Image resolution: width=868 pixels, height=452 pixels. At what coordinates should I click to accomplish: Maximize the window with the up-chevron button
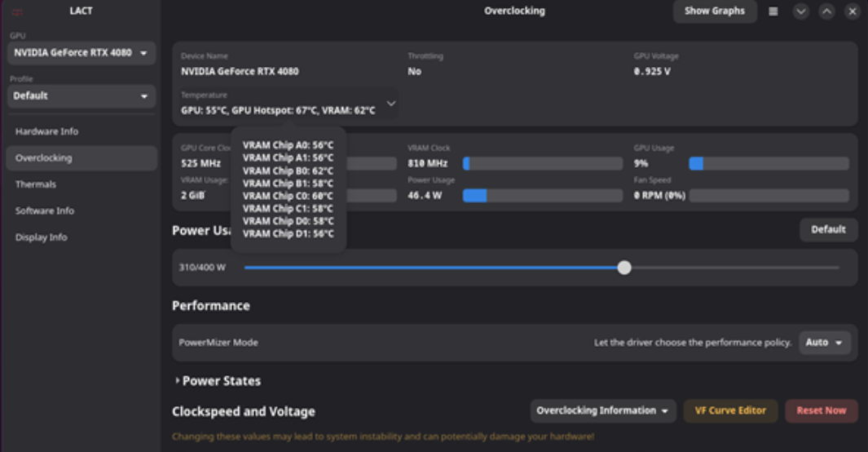coord(826,11)
